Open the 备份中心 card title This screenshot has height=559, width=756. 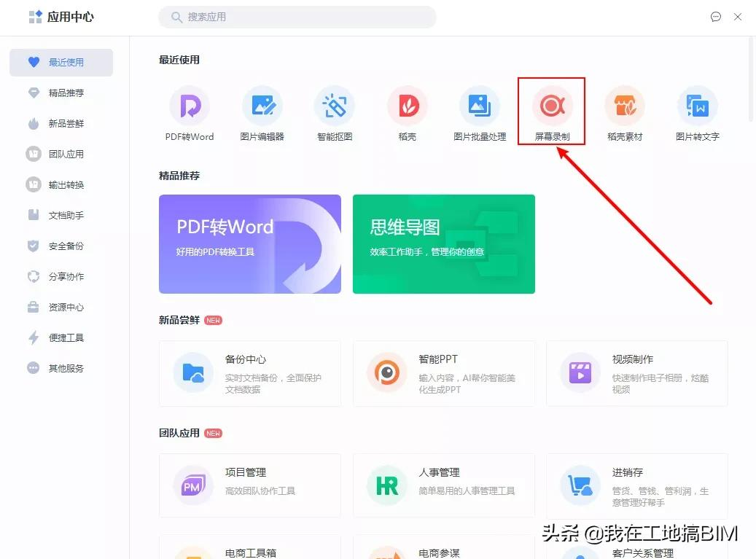click(x=246, y=359)
